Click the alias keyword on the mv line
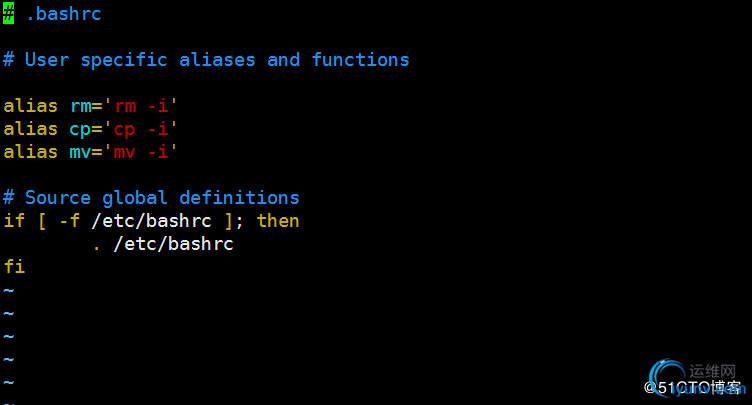 [x=31, y=152]
